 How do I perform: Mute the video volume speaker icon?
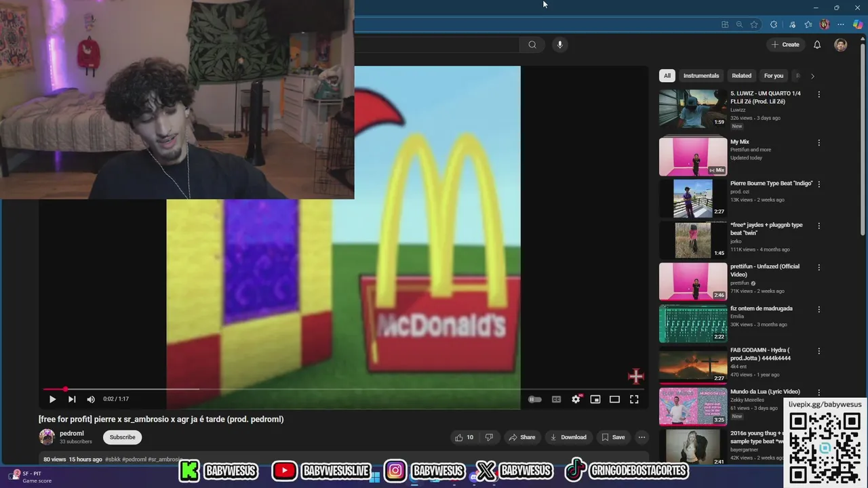coord(91,399)
